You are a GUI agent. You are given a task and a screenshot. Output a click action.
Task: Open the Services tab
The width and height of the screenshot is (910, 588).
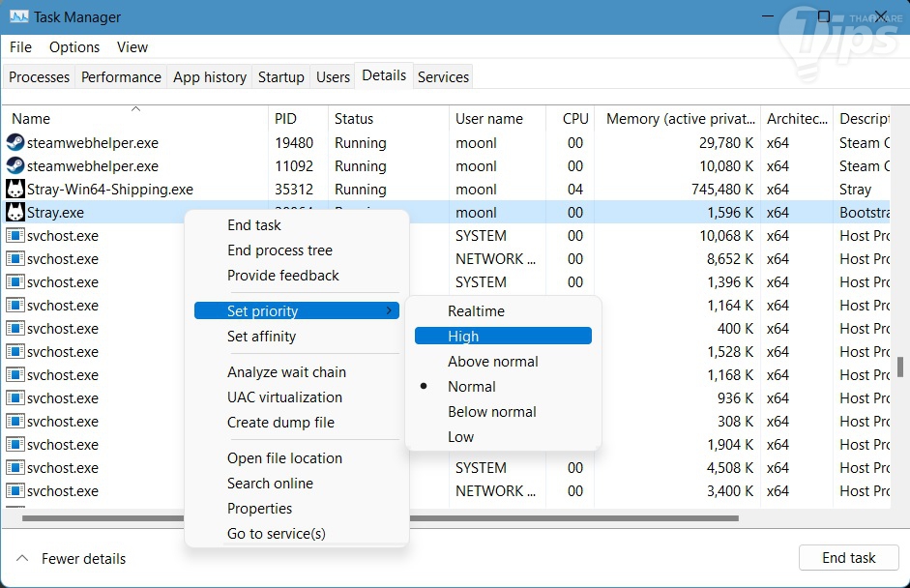point(443,77)
